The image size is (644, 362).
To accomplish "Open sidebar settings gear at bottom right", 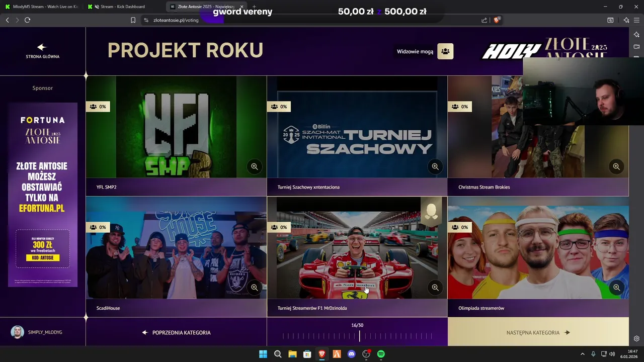I will tap(636, 338).
